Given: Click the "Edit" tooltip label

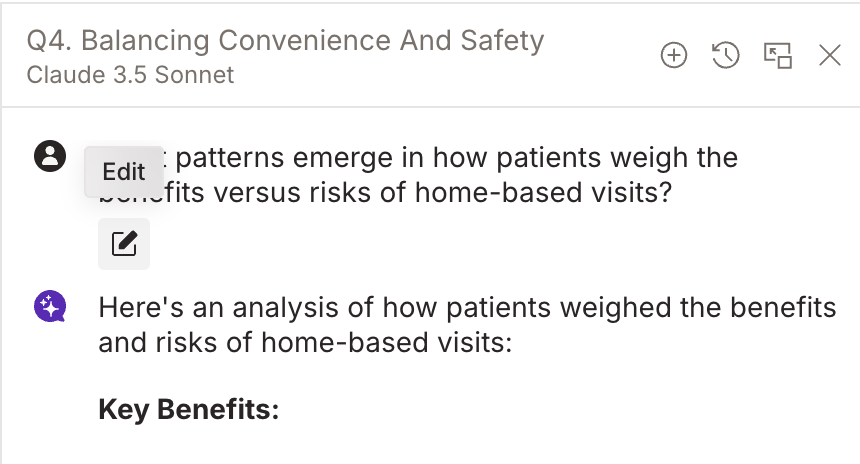Looking at the screenshot, I should point(124,171).
